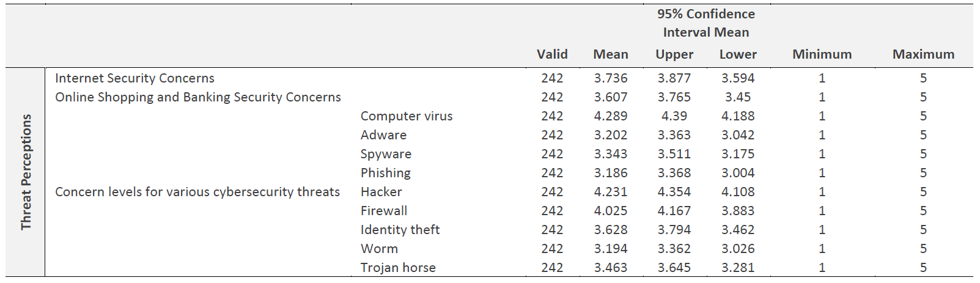Select the vertical Threat Perceptions label
980x283 pixels.
click(x=26, y=172)
